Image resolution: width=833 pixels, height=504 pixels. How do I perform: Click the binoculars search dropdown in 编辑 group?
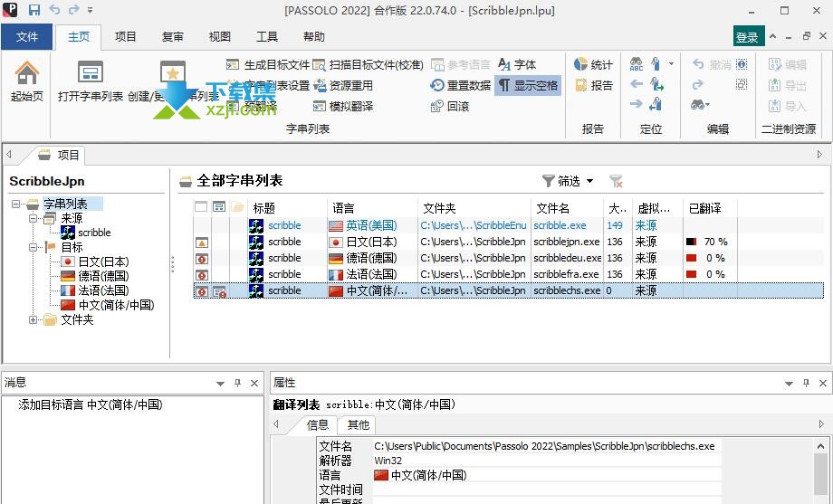(x=700, y=105)
